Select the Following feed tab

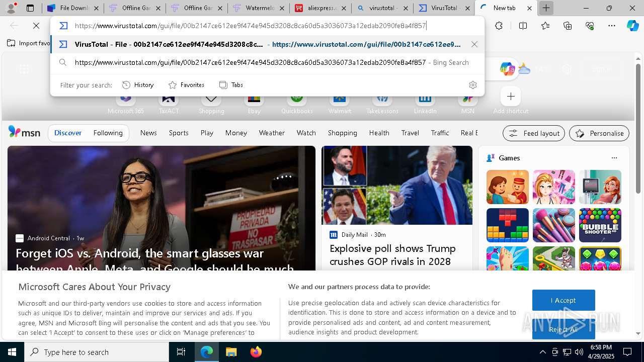(108, 133)
